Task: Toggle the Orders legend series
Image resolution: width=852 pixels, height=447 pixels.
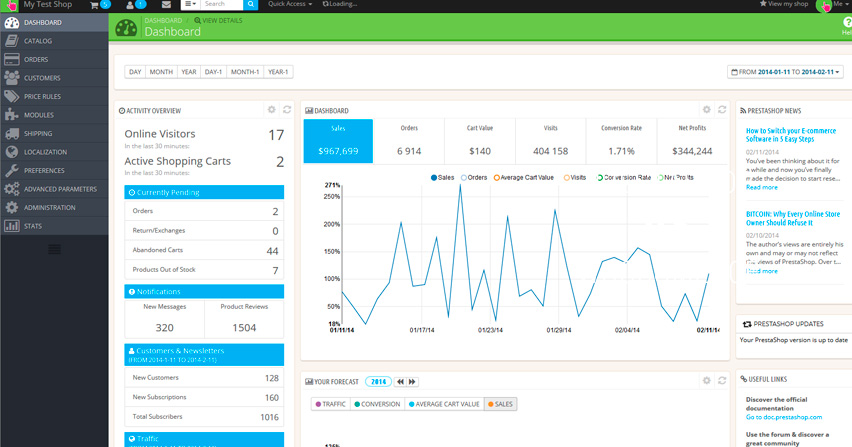Action: (474, 178)
